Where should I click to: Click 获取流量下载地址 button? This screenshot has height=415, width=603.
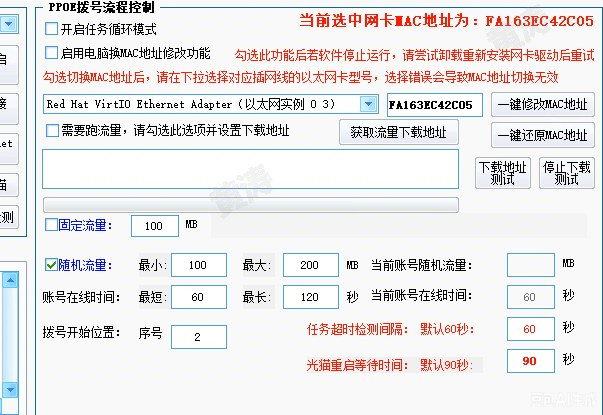pos(399,132)
